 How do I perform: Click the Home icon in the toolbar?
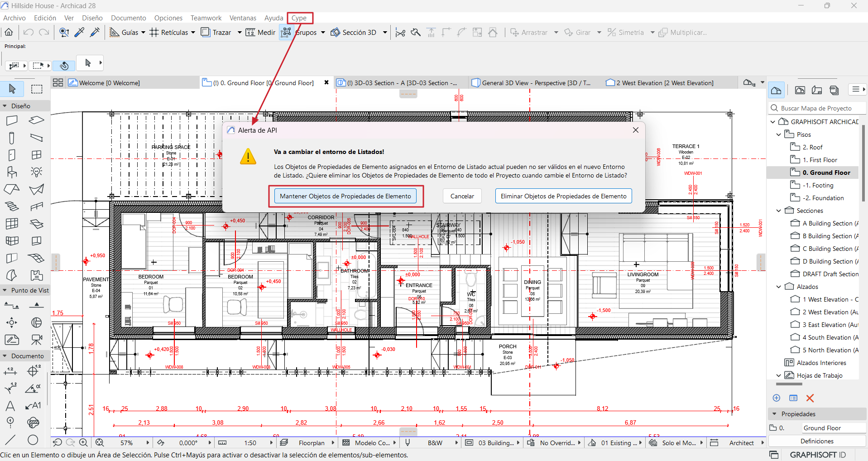click(x=9, y=32)
